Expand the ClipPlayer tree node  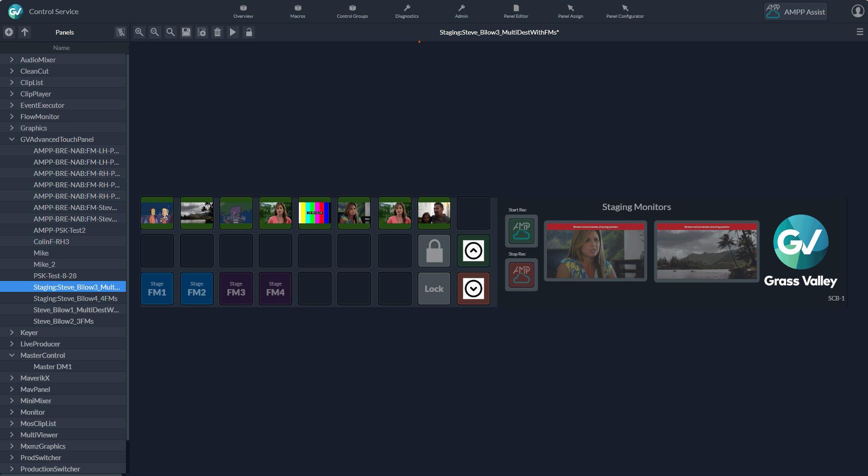[x=12, y=94]
